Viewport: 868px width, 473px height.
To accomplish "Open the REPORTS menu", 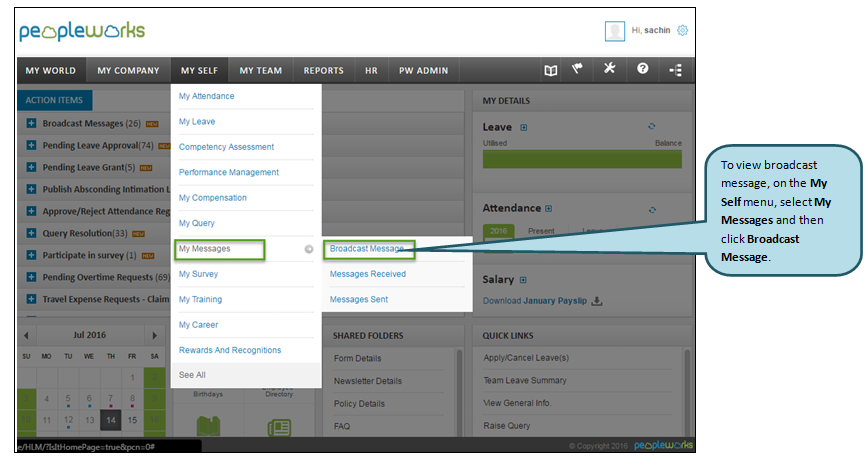I will tap(323, 70).
